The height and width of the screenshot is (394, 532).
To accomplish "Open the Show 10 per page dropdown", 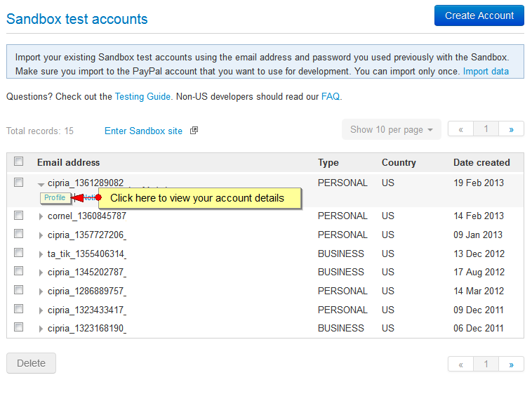I will point(392,129).
